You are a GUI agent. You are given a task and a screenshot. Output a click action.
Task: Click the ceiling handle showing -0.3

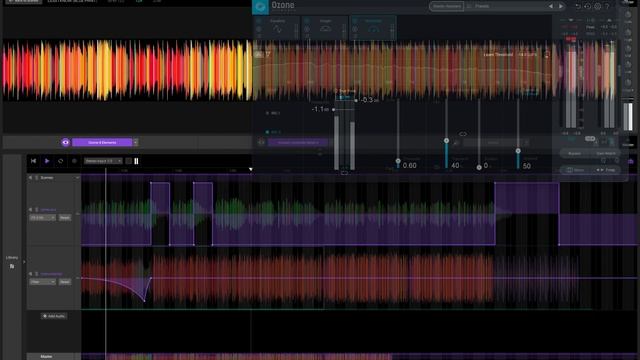[356, 100]
